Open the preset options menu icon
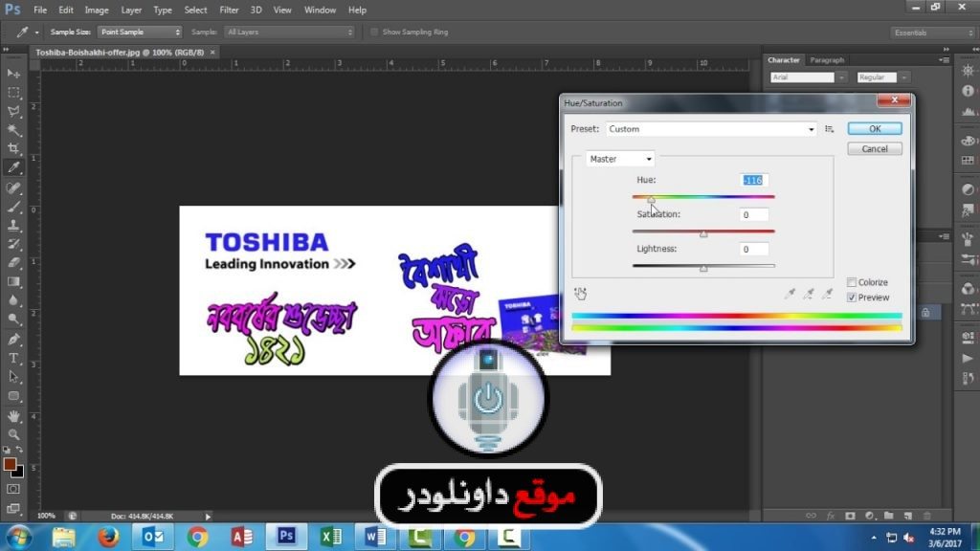 point(830,129)
